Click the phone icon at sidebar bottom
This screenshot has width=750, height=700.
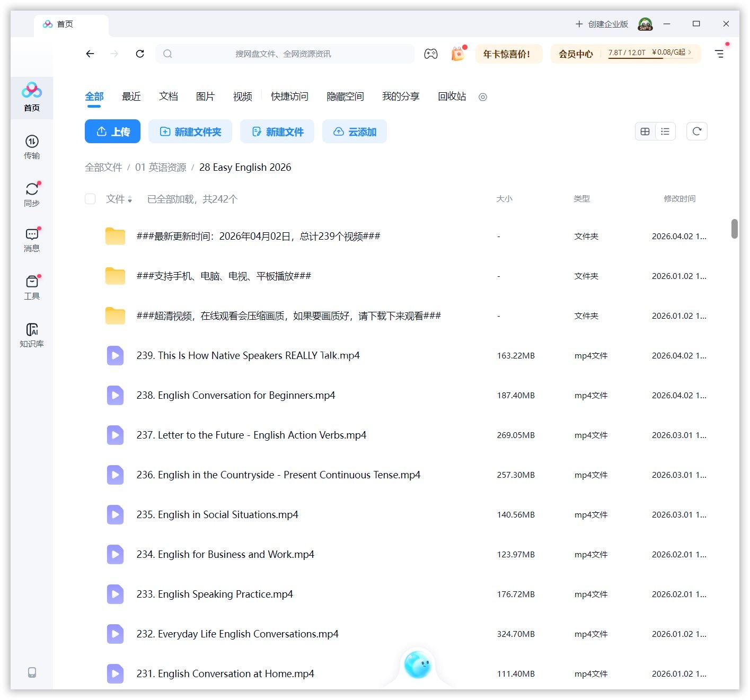pos(32,672)
